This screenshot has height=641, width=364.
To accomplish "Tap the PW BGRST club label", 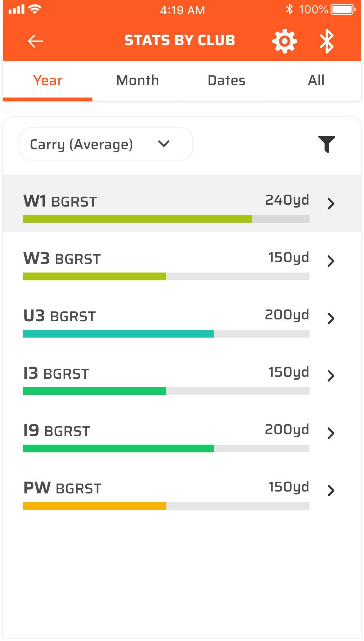I will [62, 488].
